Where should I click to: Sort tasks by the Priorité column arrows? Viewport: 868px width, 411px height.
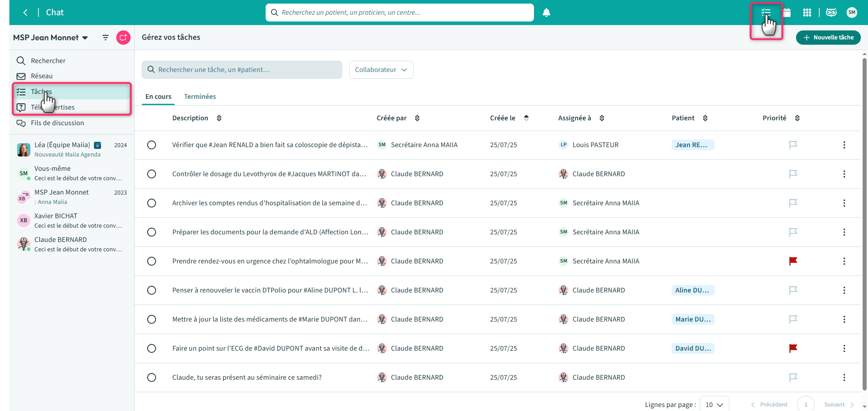(x=797, y=118)
